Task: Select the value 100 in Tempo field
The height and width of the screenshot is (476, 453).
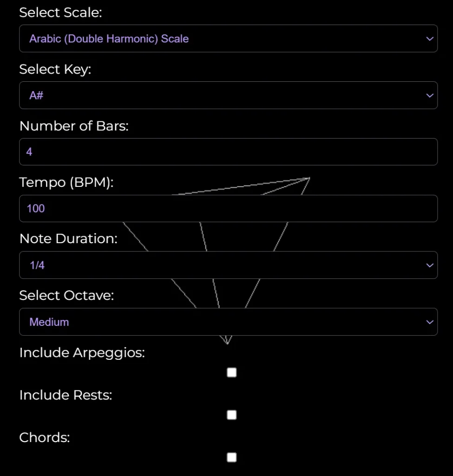Action: pos(35,208)
